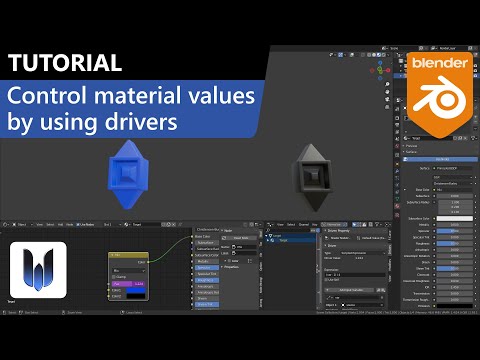Open the Slot 1 material slot dropdown

pos(112,225)
